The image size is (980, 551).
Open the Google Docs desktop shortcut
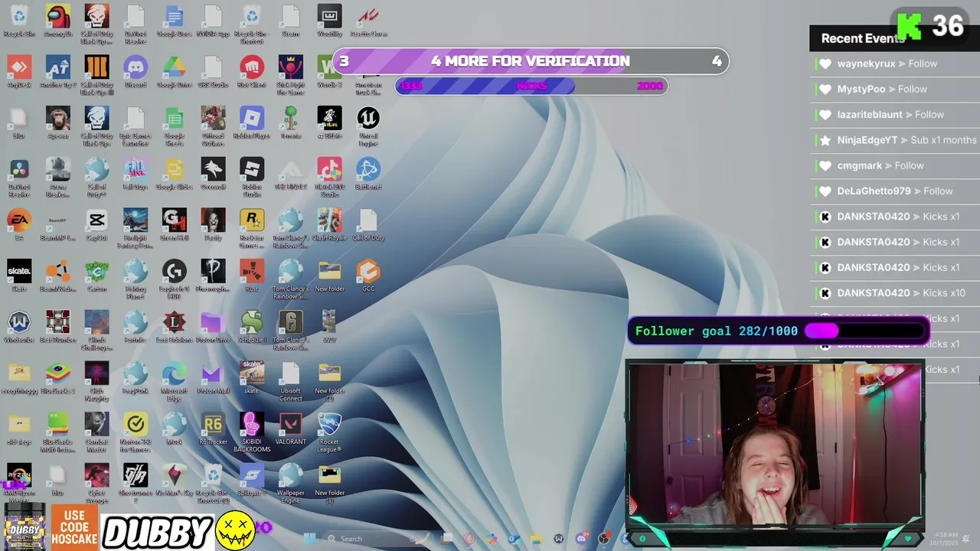click(175, 21)
